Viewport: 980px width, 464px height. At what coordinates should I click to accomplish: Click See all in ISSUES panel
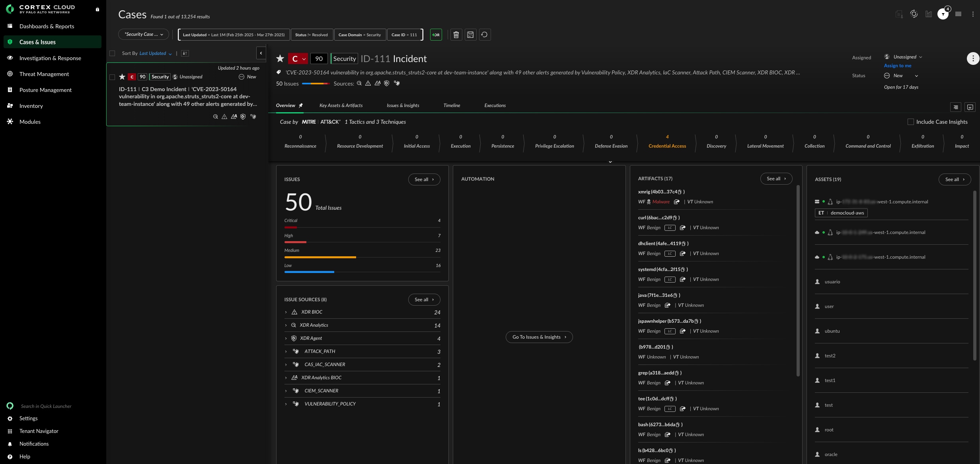(424, 179)
